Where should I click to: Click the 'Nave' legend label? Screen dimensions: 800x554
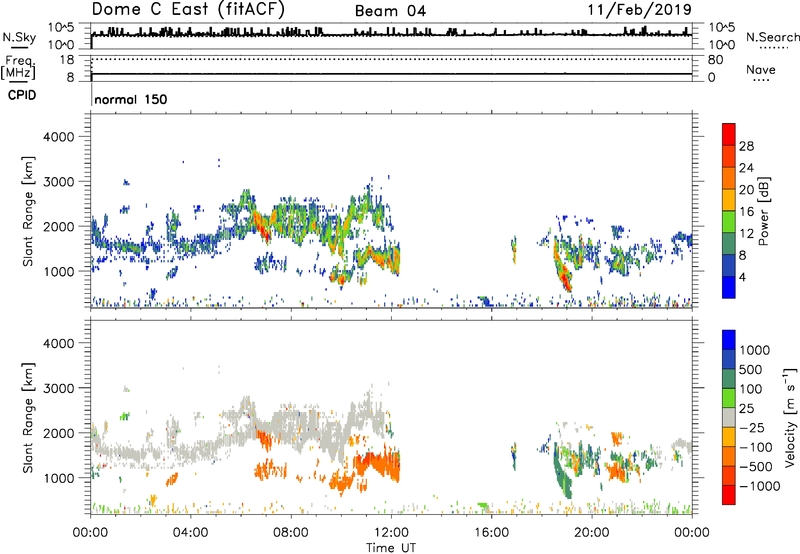pyautogui.click(x=761, y=69)
